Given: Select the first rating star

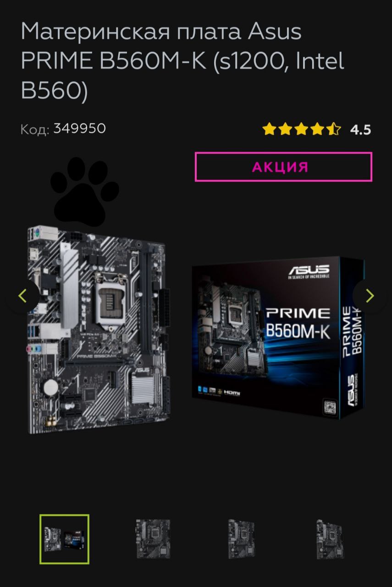Looking at the screenshot, I should [269, 129].
